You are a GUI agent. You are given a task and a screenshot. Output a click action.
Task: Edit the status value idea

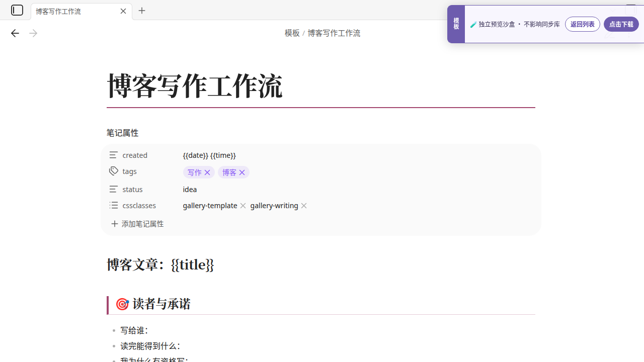190,189
